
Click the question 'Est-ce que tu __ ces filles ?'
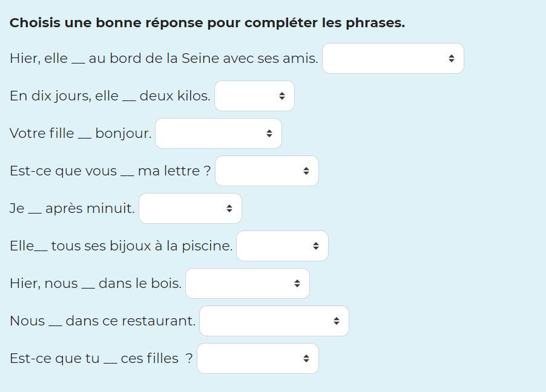(x=101, y=359)
